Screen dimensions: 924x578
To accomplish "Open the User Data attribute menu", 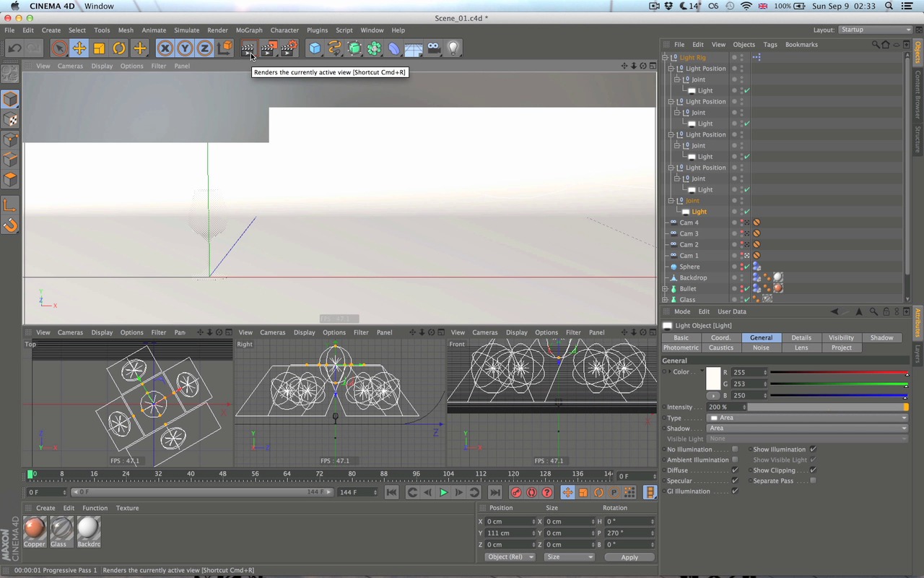I will (731, 311).
